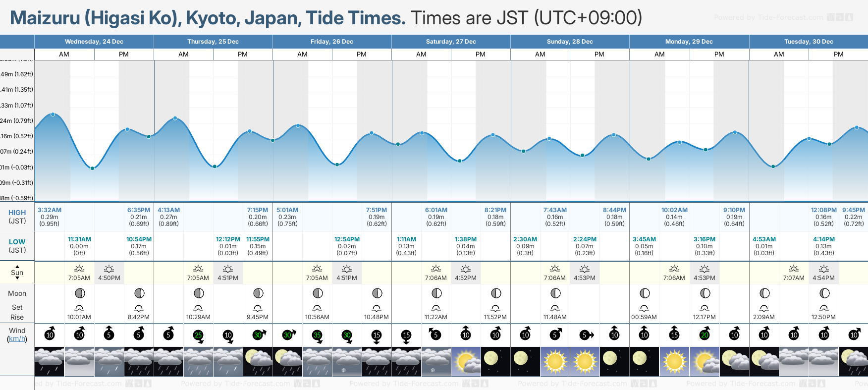
Task: Click the wind arrow showing 35 km/h
Action: coord(317,335)
